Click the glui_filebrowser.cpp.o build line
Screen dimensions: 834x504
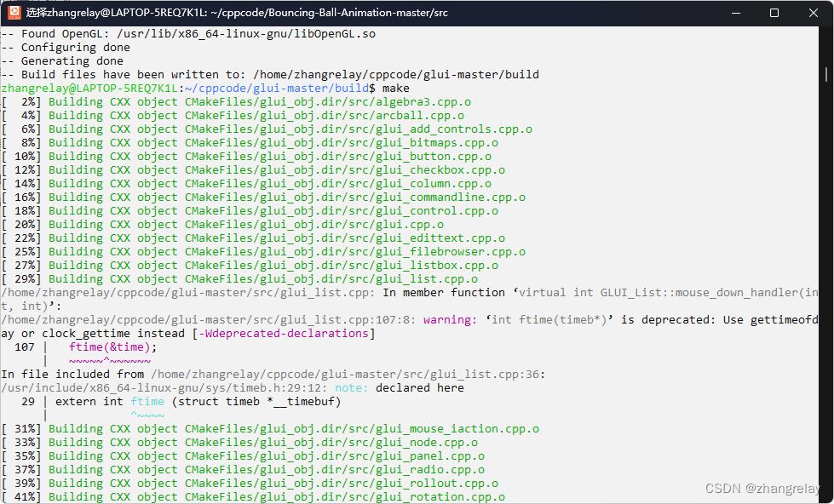(x=263, y=252)
